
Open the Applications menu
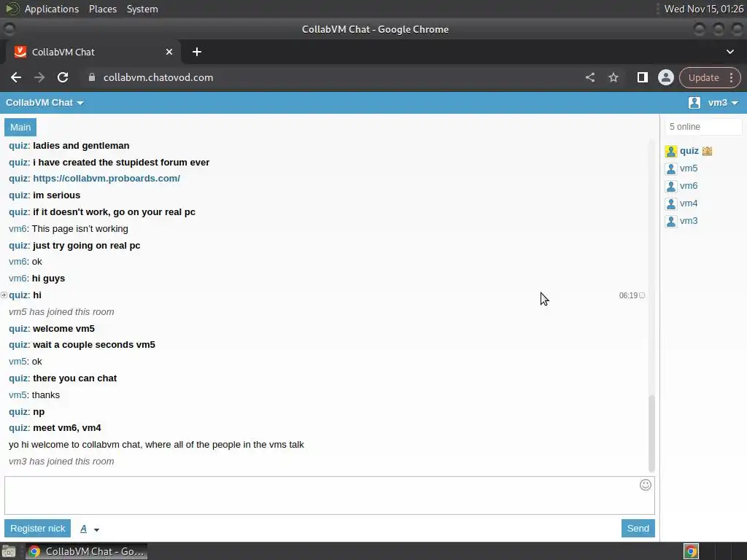point(52,9)
